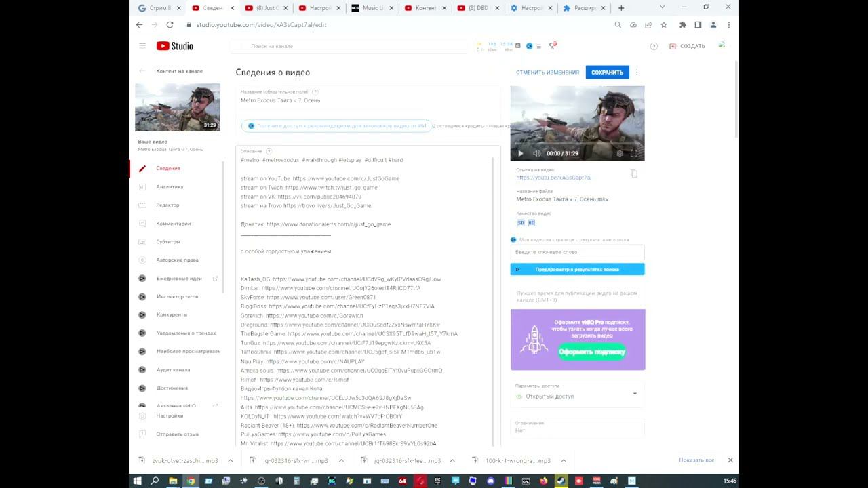This screenshot has width=868, height=488.
Task: Open a new browser tab
Action: [x=621, y=8]
